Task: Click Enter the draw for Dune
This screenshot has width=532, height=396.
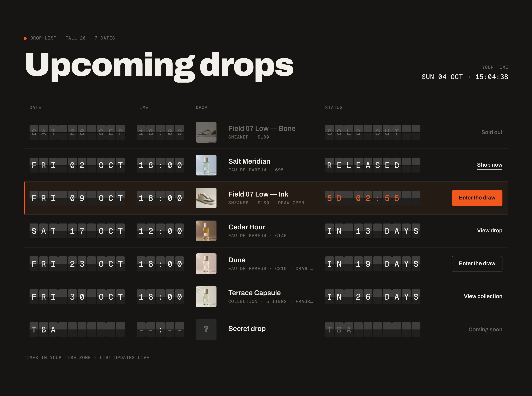Action: [477, 264]
